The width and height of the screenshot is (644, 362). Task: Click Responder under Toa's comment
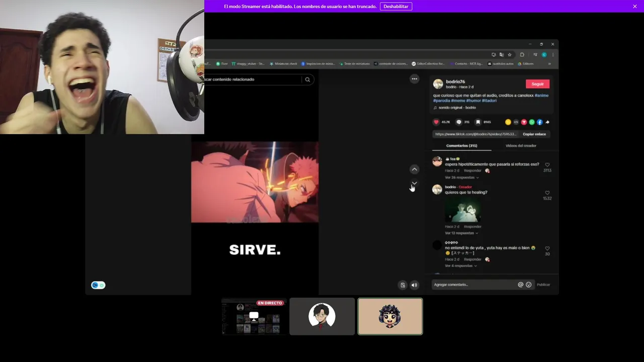(x=472, y=171)
